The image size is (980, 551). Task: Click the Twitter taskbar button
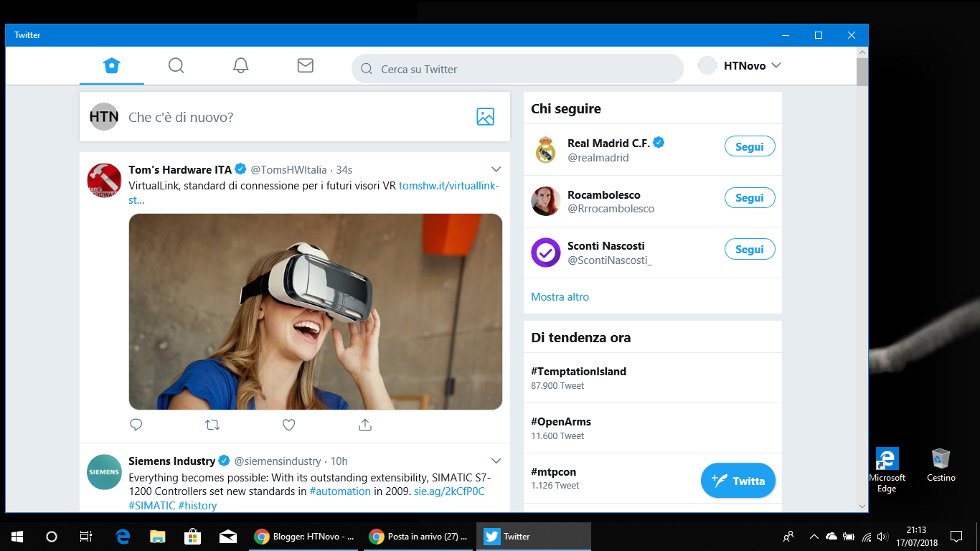pos(534,536)
